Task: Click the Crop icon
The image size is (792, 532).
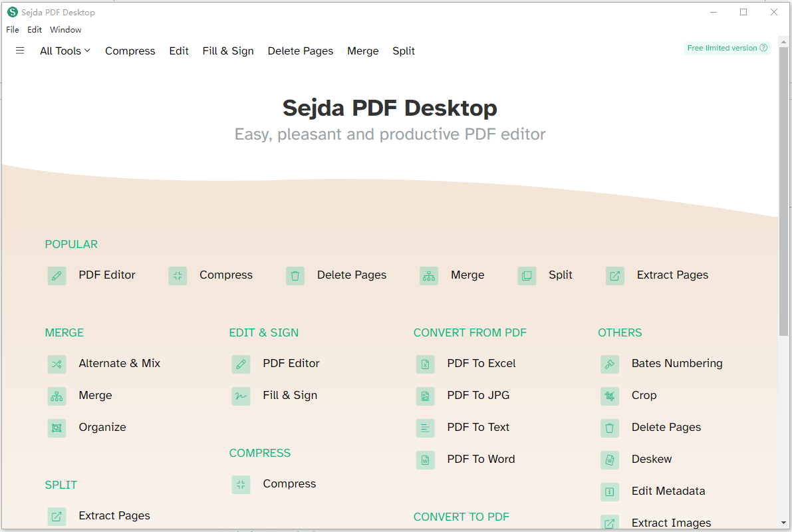Action: (610, 396)
